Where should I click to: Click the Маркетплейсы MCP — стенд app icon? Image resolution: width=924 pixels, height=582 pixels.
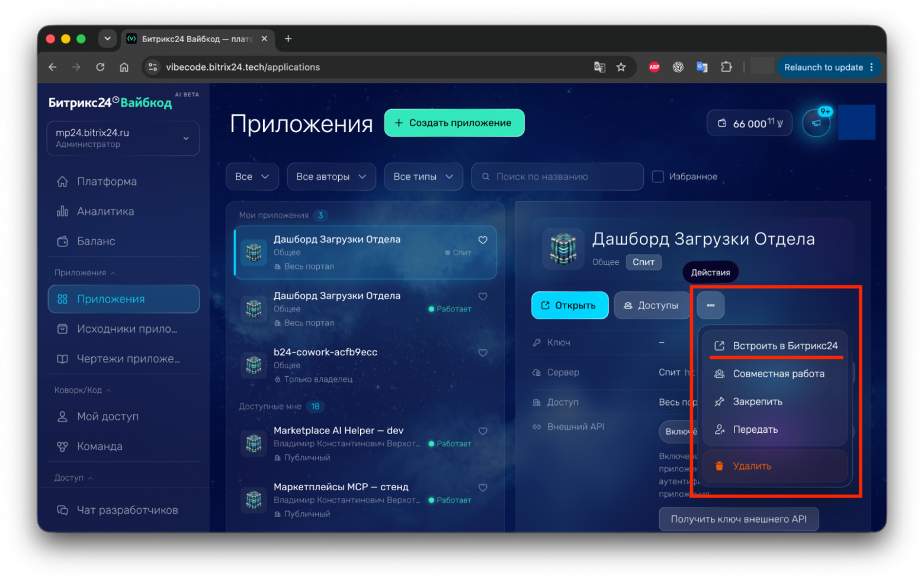[x=254, y=500]
